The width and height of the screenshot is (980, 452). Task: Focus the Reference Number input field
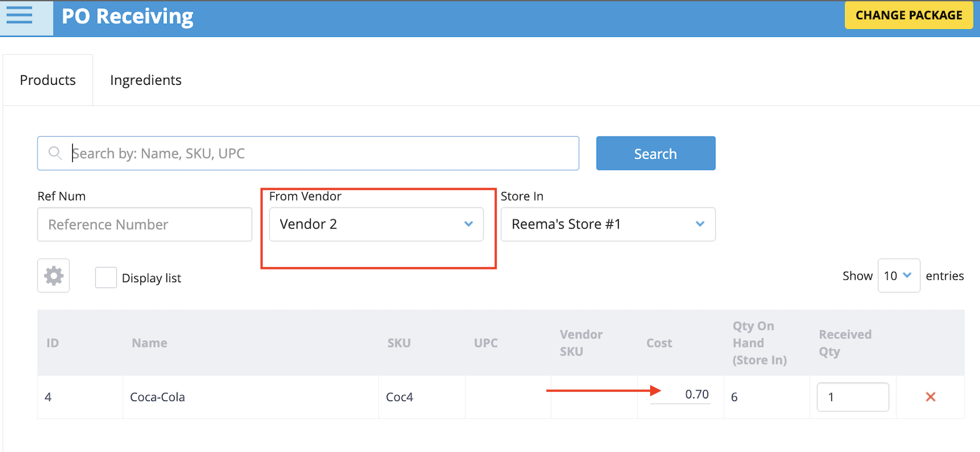[145, 224]
